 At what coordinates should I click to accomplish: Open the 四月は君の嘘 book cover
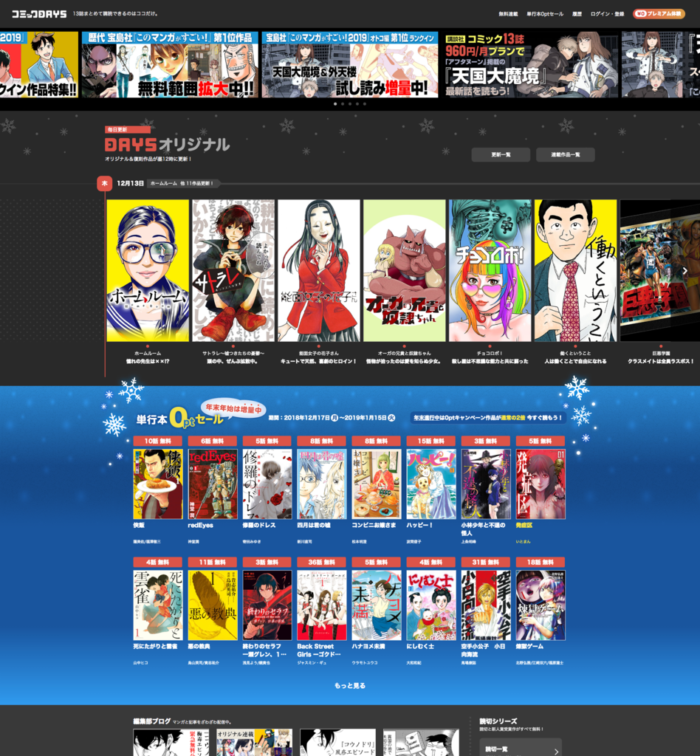[x=322, y=484]
